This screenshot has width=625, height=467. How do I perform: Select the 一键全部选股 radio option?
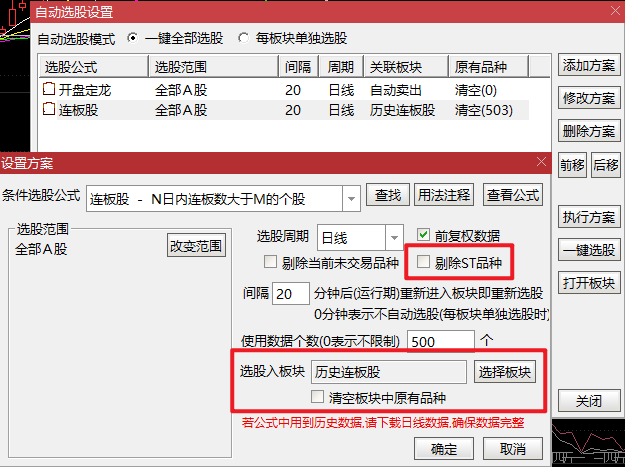point(134,40)
